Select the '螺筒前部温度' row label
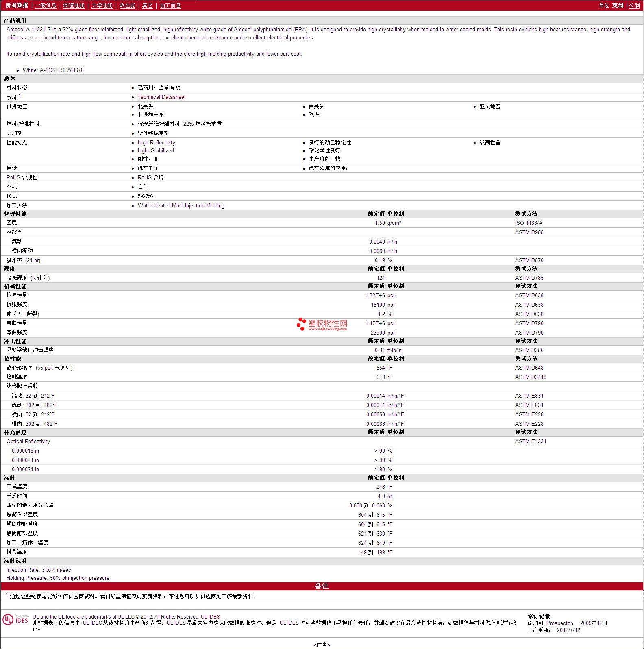644x649 pixels. click(x=22, y=533)
